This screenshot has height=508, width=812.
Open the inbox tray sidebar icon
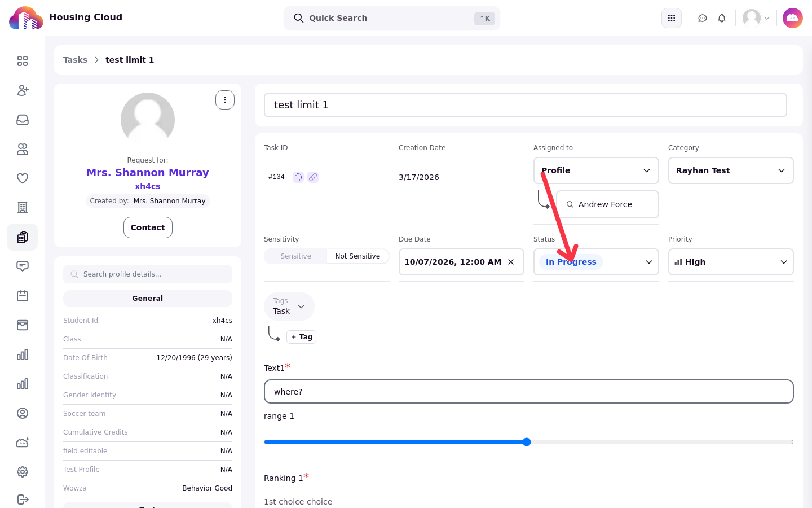click(23, 120)
